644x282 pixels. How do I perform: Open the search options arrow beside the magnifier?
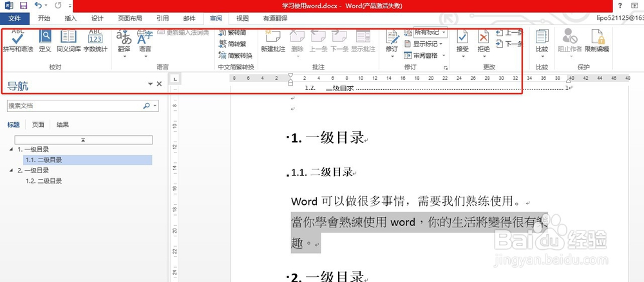[x=155, y=106]
